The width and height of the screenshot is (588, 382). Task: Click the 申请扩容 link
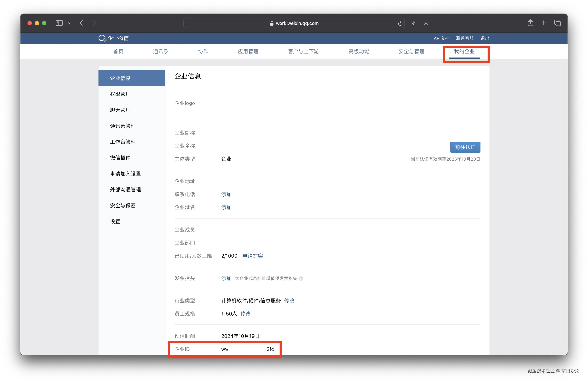[x=253, y=256]
